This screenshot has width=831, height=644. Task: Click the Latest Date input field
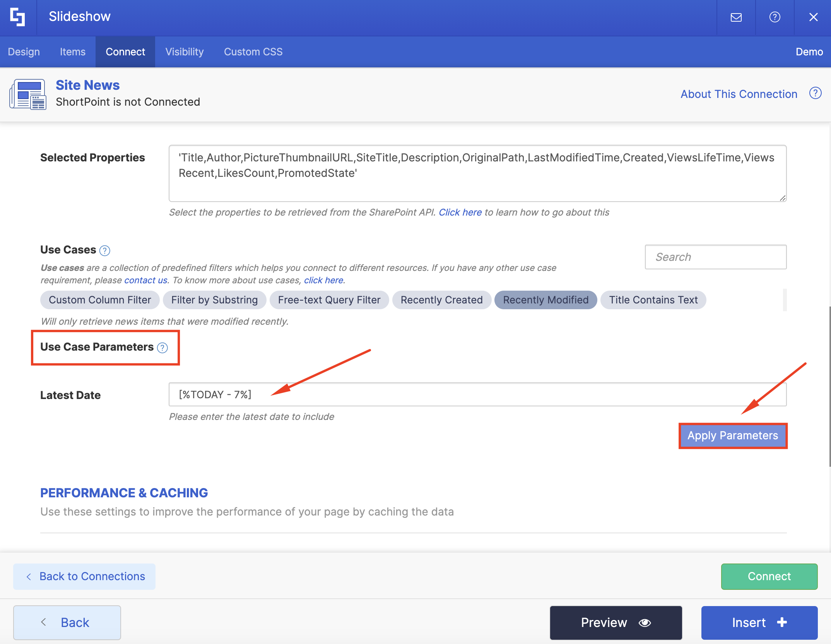point(477,394)
